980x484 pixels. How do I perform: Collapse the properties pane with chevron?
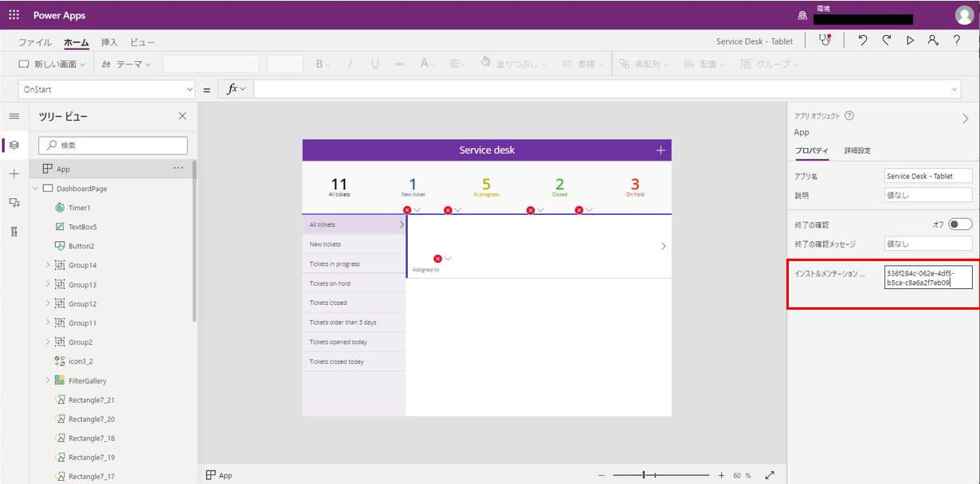click(965, 119)
